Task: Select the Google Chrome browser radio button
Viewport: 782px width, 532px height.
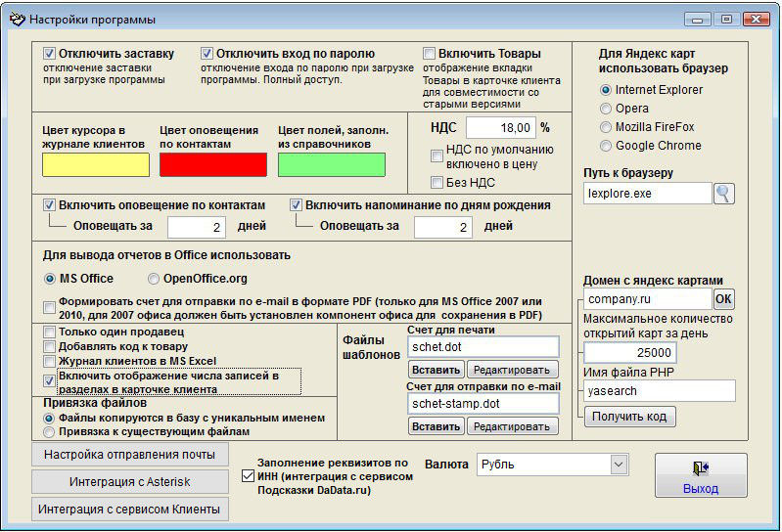Action: (x=606, y=146)
